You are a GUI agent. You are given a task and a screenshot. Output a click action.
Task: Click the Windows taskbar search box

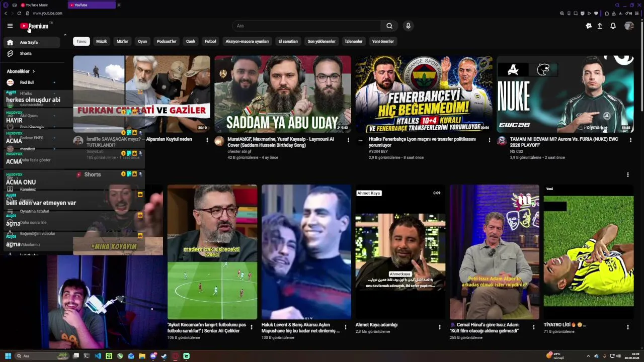pos(42,356)
